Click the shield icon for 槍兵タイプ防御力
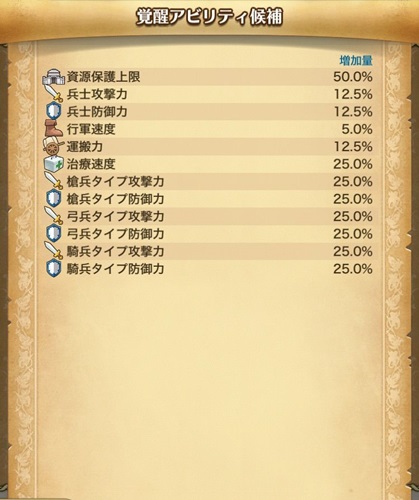419x500 pixels. pos(54,199)
